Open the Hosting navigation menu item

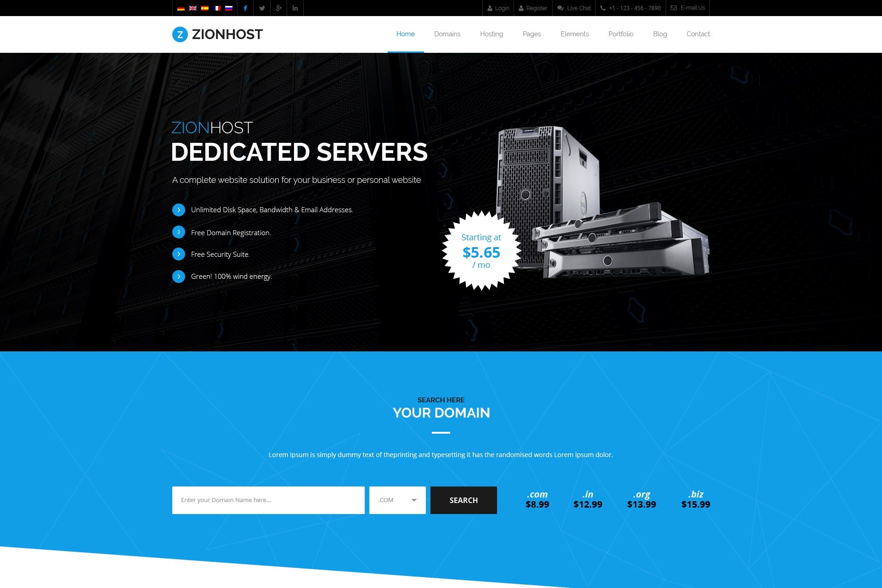coord(491,34)
